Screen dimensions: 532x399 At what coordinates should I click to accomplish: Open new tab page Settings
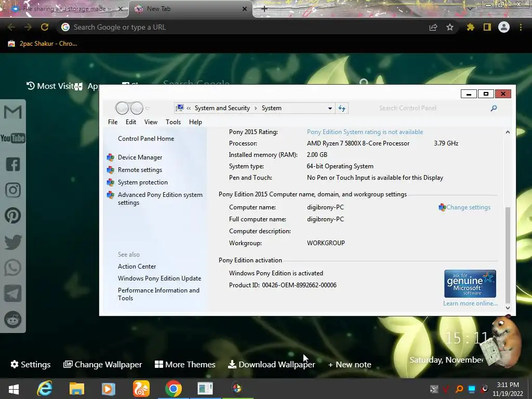pos(31,364)
